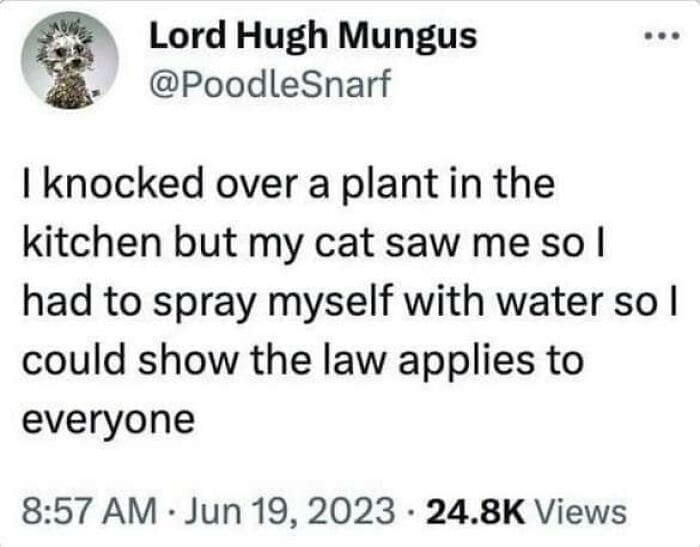This screenshot has height=547, width=700.
Task: Open the 8:57 AM timestamp link
Action: pos(90,512)
